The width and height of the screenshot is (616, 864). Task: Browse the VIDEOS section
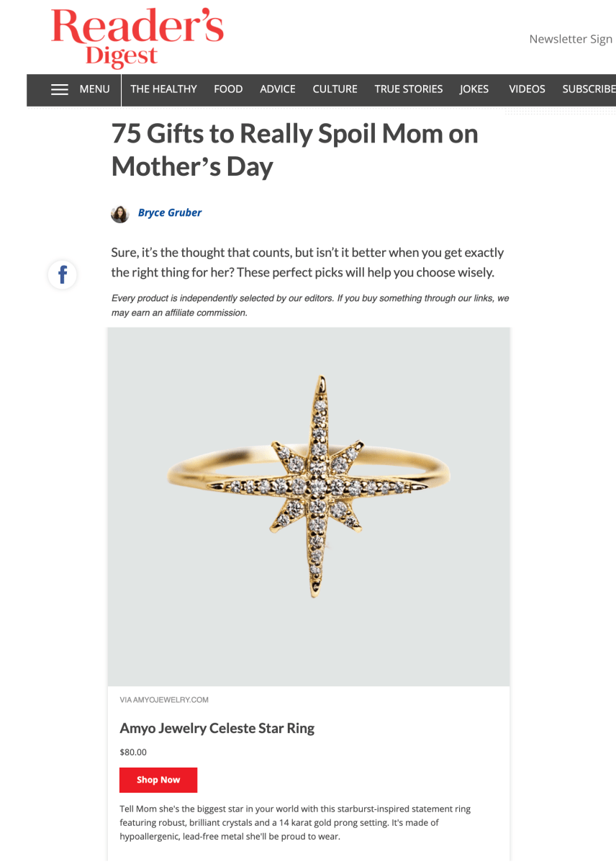527,89
